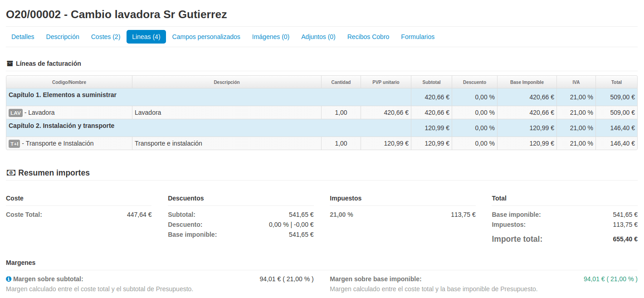Viewport: 644px width, 298px height.
Task: Click the LAV code badge
Action: click(15, 113)
